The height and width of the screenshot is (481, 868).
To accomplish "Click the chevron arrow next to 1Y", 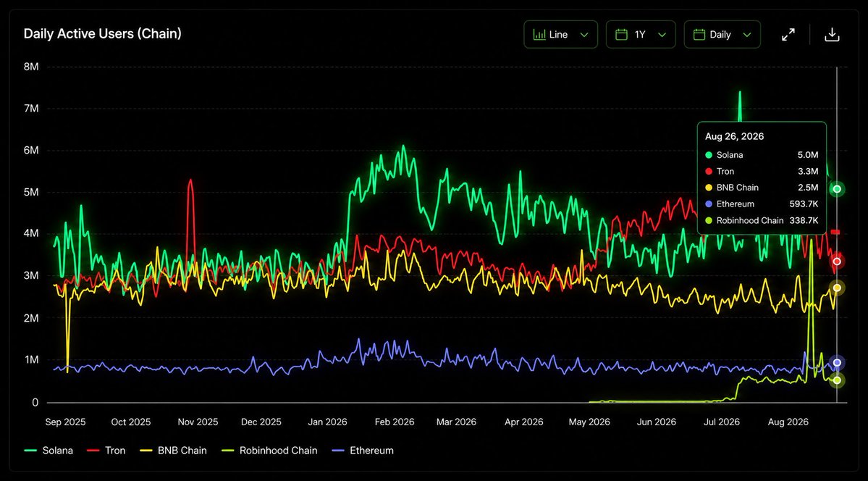I will tap(662, 35).
